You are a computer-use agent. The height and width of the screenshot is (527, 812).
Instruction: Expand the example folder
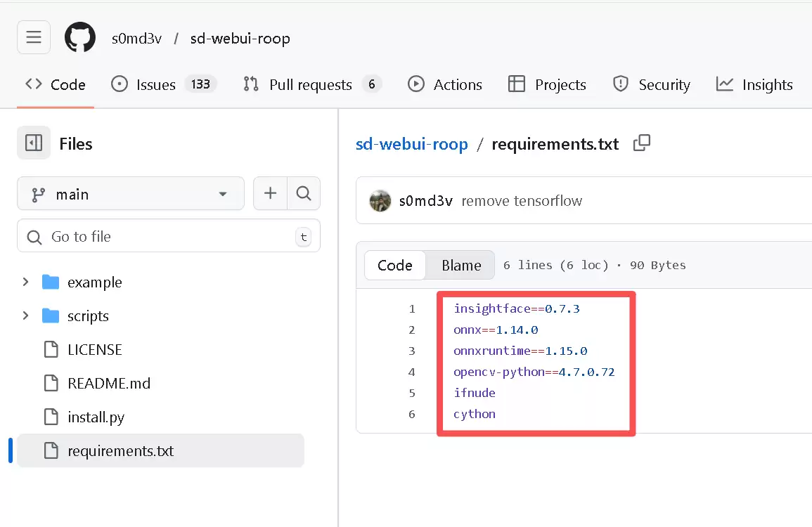pos(26,282)
